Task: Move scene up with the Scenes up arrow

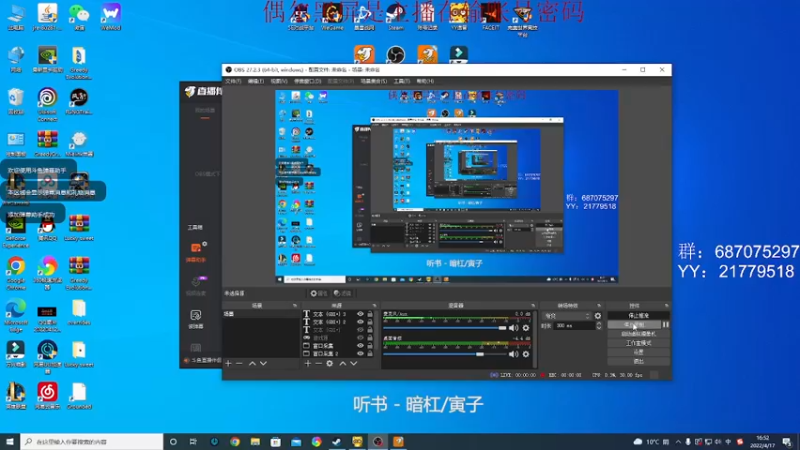Action: 252,363
